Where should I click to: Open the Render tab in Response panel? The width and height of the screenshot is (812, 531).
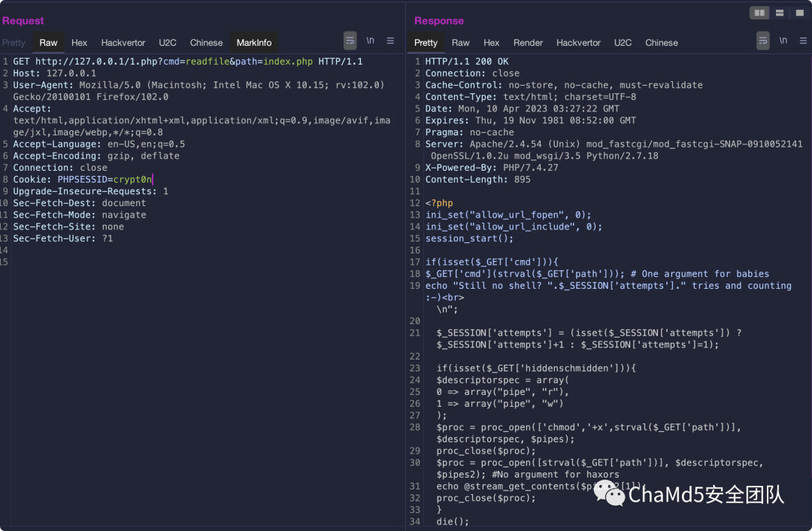(x=529, y=43)
